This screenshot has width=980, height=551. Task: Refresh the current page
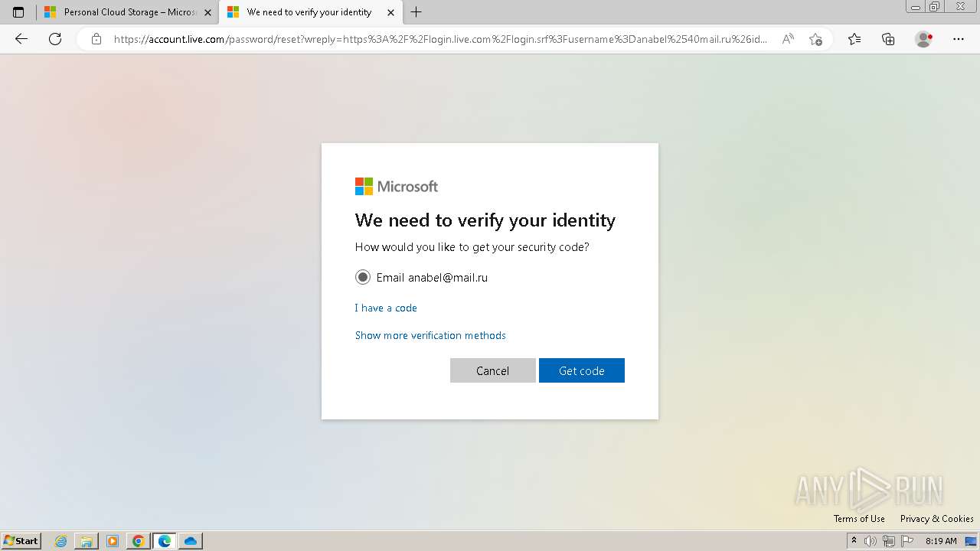(55, 39)
